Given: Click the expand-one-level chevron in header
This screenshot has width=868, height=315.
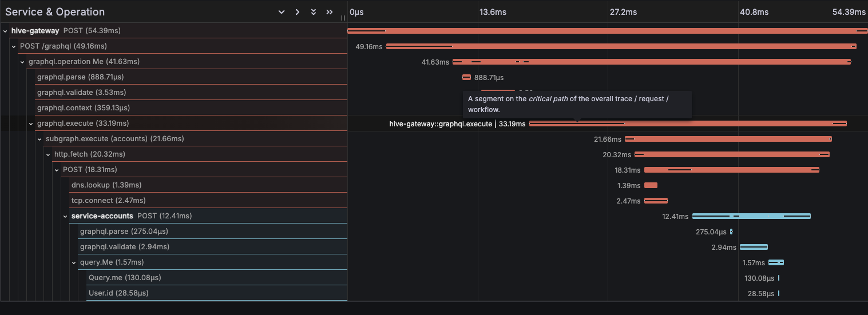Looking at the screenshot, I should [x=297, y=12].
